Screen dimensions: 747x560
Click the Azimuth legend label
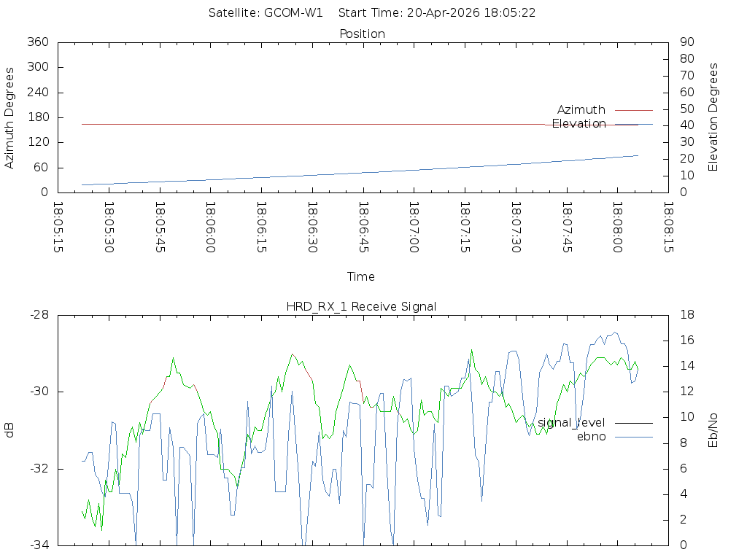(x=581, y=110)
